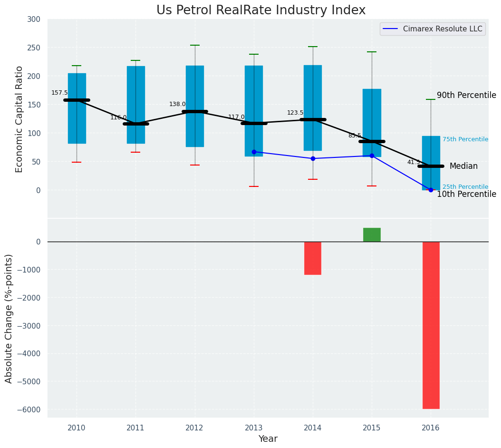Click the 2016 Cimarex blue data point
501x448 pixels.
[x=431, y=190]
